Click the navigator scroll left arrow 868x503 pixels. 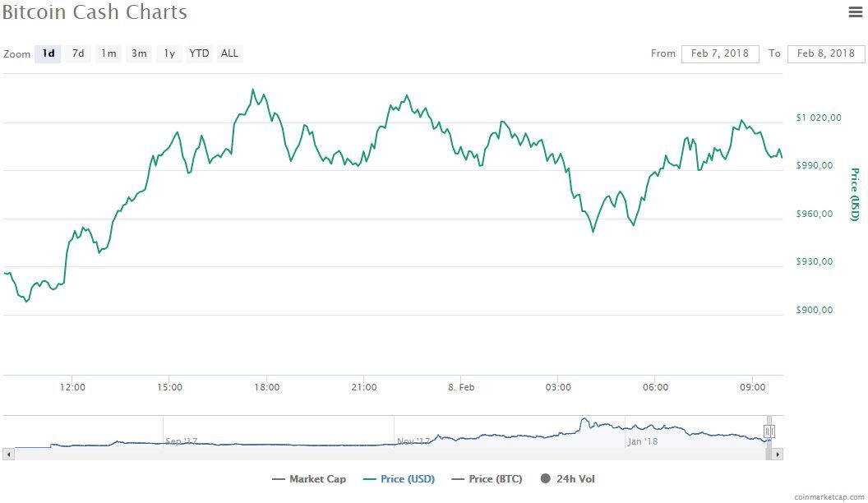coord(8,455)
